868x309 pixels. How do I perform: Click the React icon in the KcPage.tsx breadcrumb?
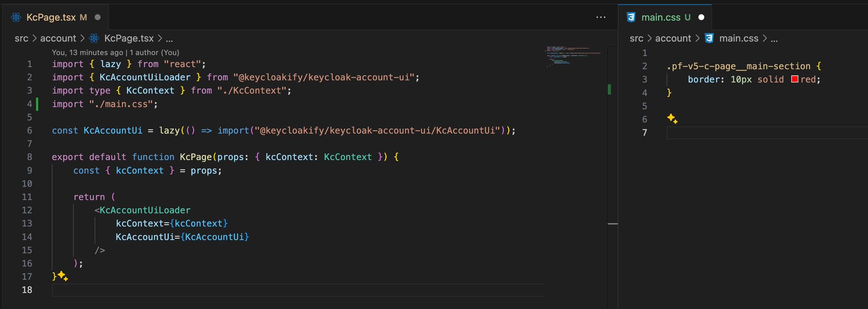click(x=94, y=38)
